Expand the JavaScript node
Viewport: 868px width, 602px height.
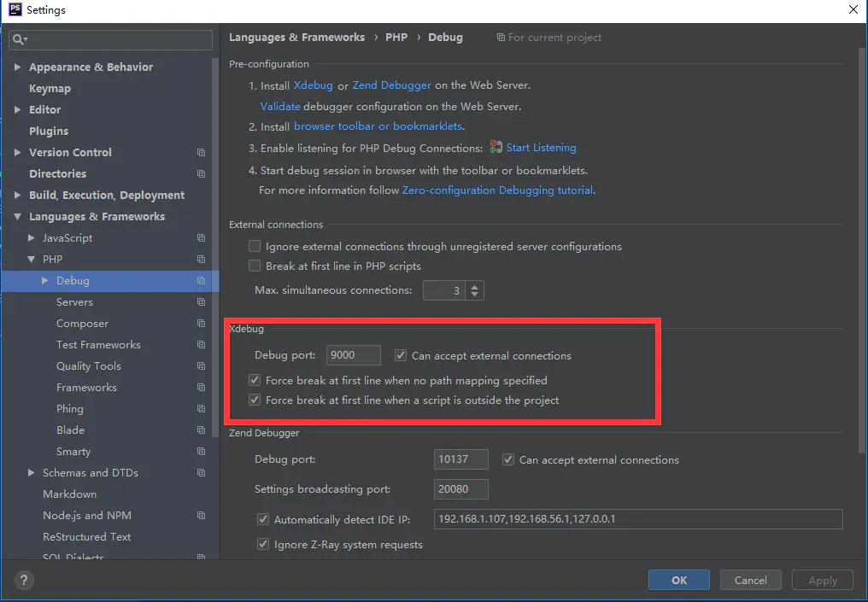pyautogui.click(x=31, y=238)
